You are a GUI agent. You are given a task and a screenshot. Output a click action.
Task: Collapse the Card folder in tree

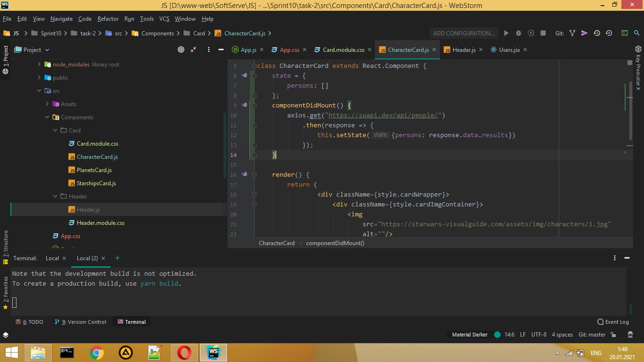pos(55,131)
